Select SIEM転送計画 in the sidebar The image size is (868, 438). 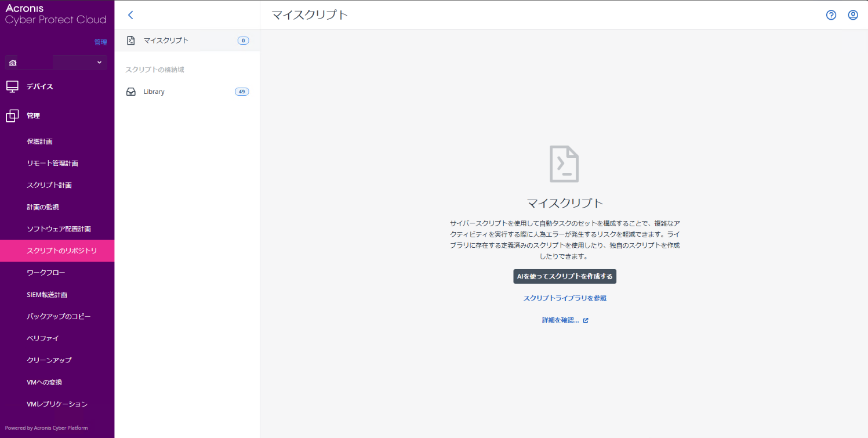[x=47, y=295]
